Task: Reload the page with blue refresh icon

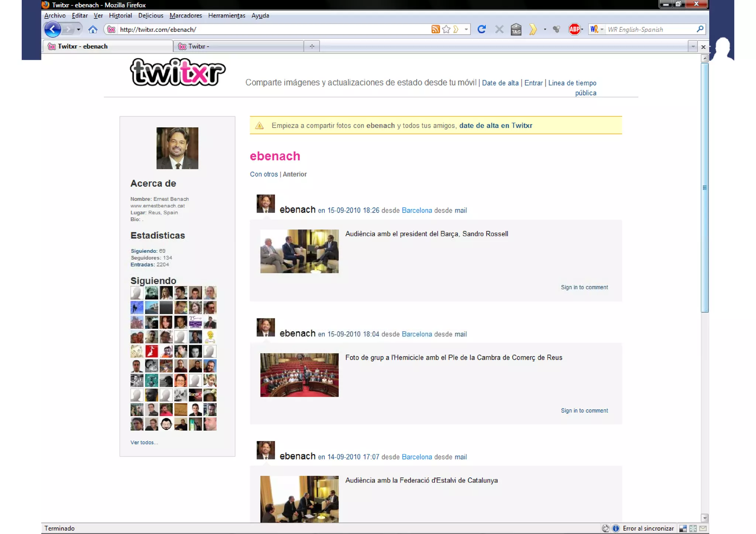Action: tap(481, 29)
